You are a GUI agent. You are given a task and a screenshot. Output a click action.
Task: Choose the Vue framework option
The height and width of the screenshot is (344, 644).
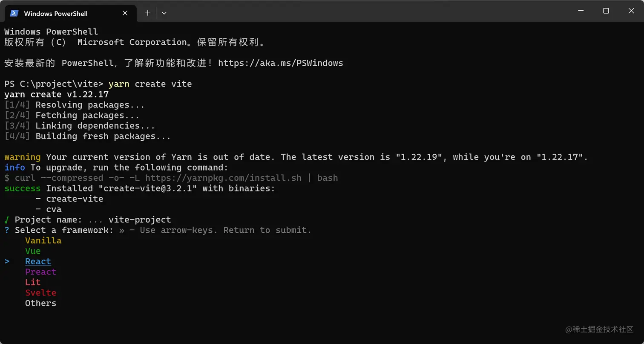(33, 251)
